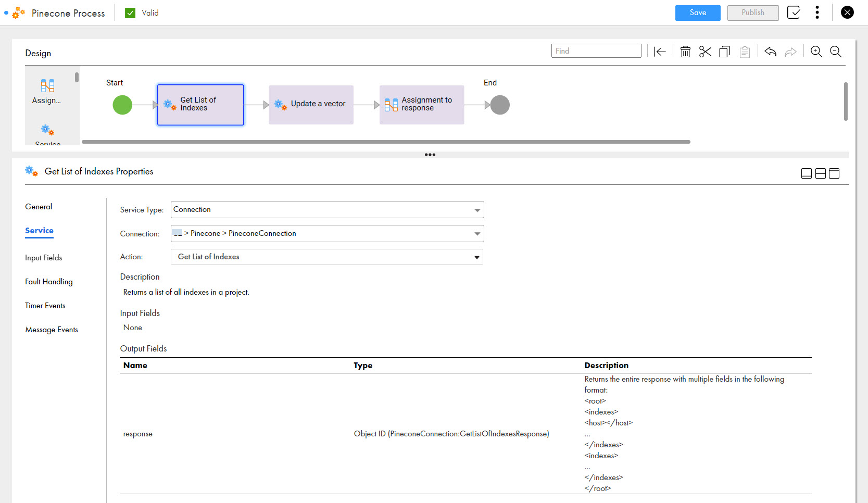Click the green Start node
The image size is (868, 503).
122,105
